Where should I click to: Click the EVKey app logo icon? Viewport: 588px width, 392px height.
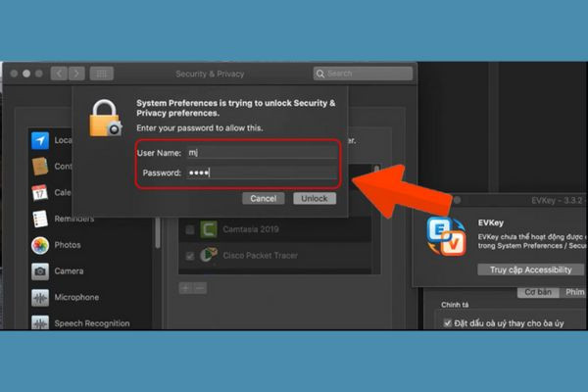click(446, 236)
